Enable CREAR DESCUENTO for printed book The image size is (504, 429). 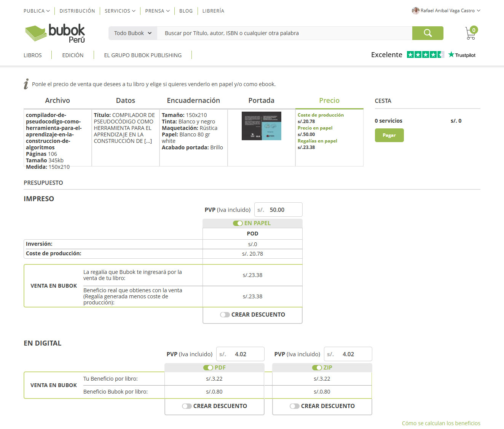coord(225,315)
